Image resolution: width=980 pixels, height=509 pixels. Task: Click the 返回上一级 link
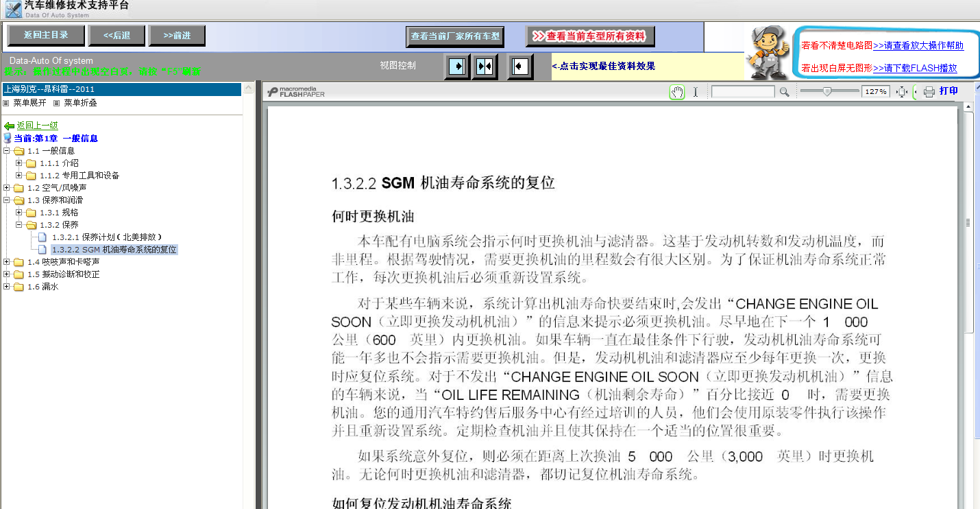(37, 126)
